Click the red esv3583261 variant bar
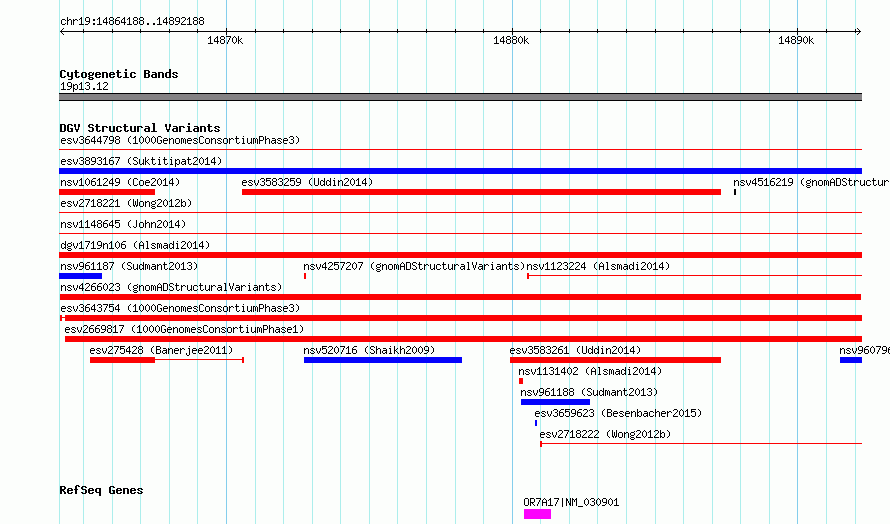The width and height of the screenshot is (890, 524). pyautogui.click(x=615, y=360)
